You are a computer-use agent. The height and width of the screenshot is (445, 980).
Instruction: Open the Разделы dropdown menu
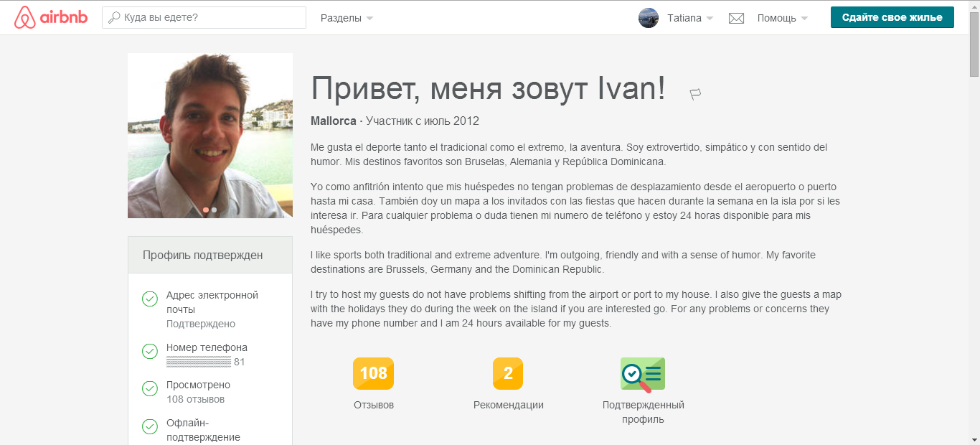[x=347, y=18]
